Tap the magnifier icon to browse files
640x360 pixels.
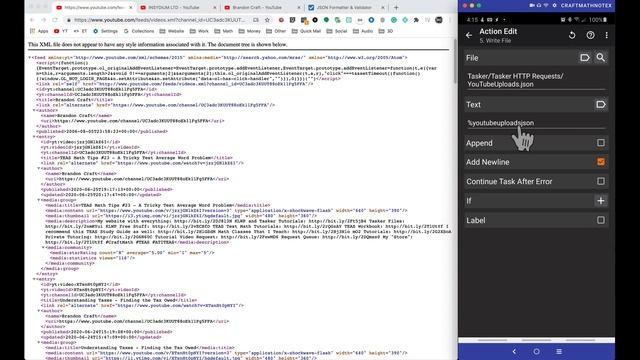(x=601, y=58)
